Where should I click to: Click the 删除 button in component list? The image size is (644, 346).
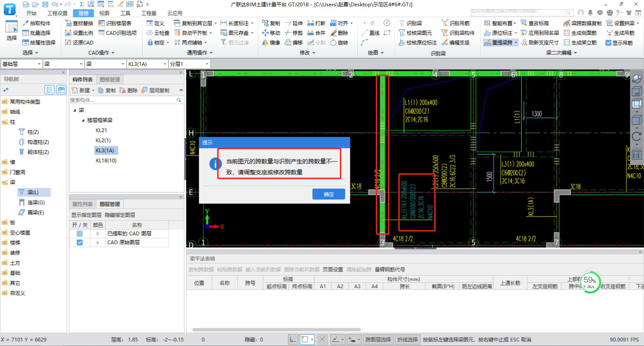point(129,91)
